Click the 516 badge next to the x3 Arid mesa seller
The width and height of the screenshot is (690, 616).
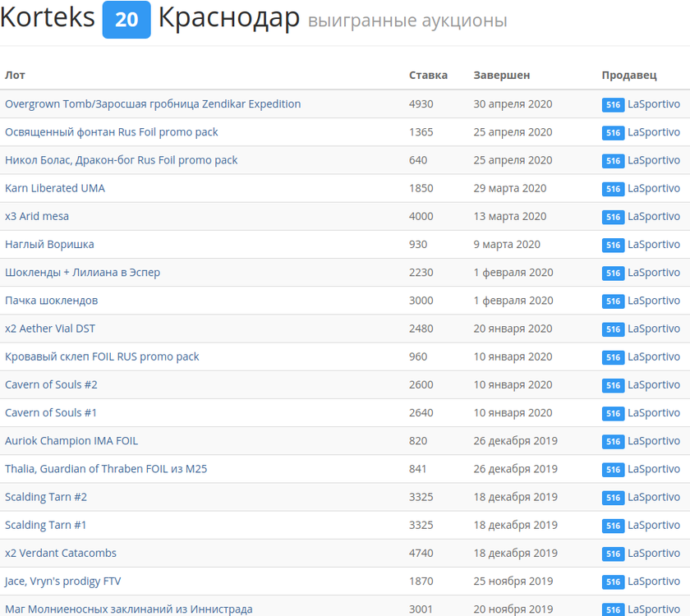(613, 217)
